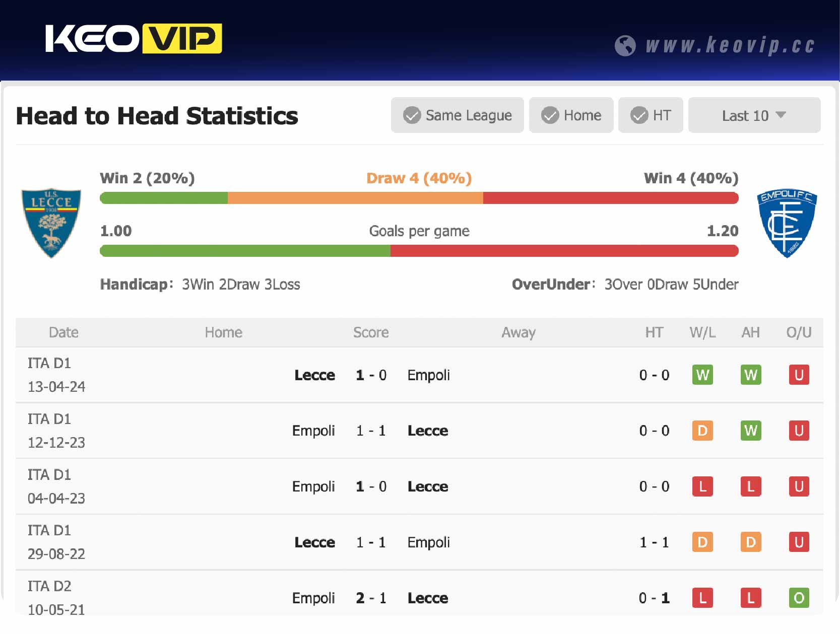Open the www.keovip.cc website link
The image size is (840, 634).
(730, 46)
